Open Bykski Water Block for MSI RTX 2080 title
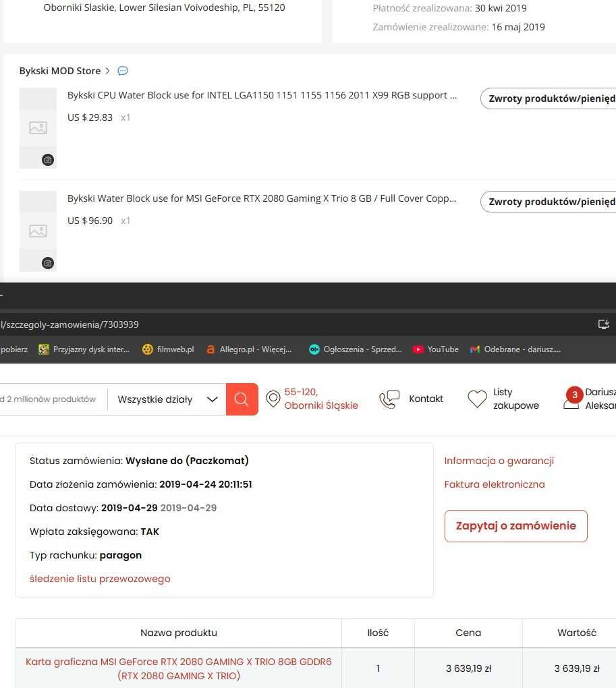This screenshot has width=616, height=688. tap(262, 198)
